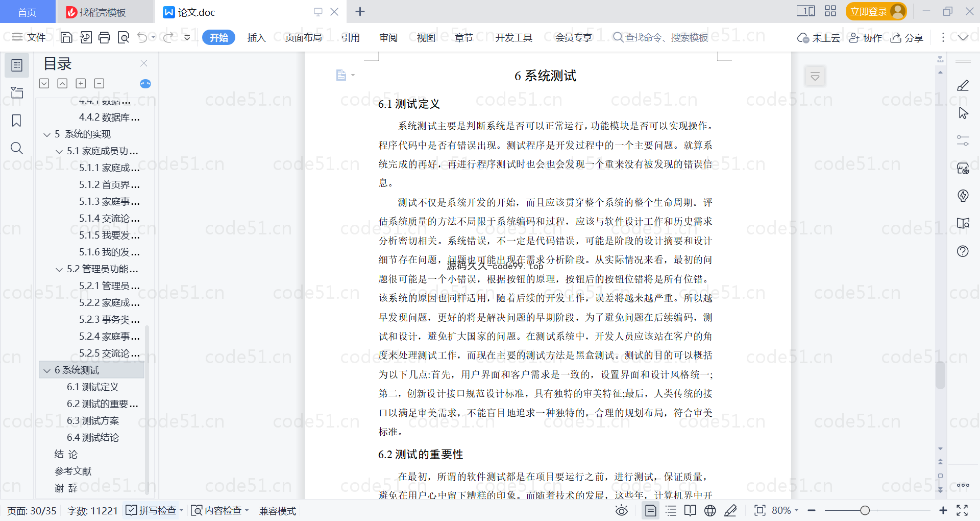
Task: Click the 字数: 11221 word count
Action: pos(92,510)
